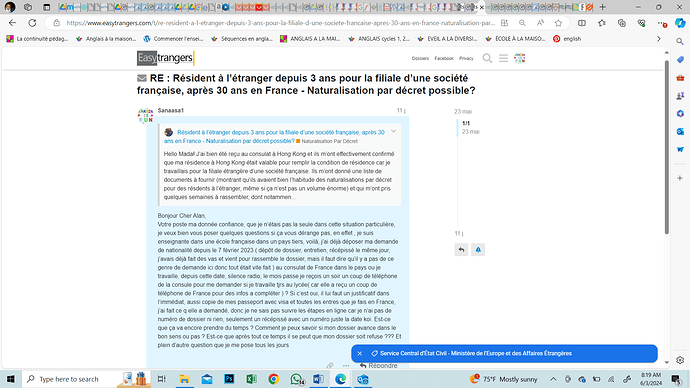Open the Dossiers menu item
The image size is (690, 388).
420,58
